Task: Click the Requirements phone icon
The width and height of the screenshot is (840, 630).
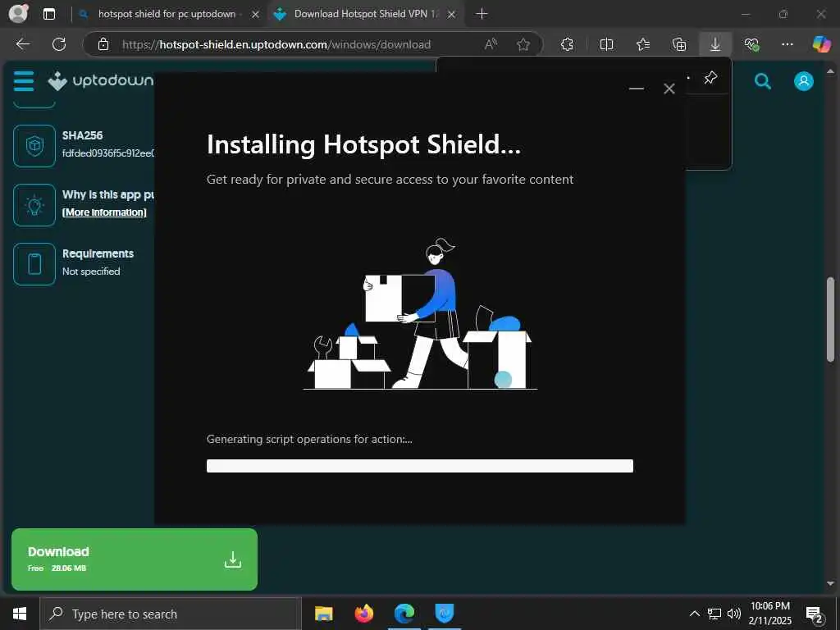Action: 34,263
